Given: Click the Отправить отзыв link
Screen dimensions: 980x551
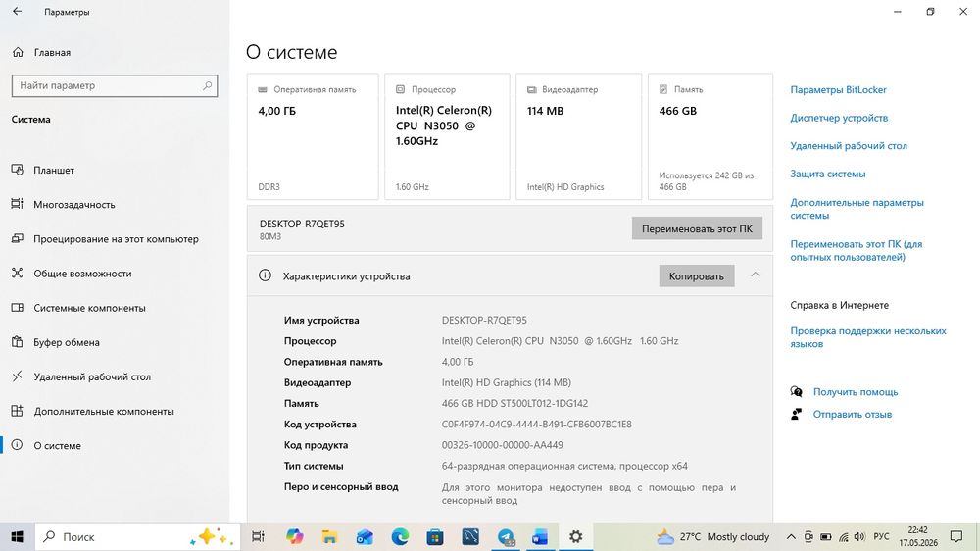Looking at the screenshot, I should click(852, 414).
